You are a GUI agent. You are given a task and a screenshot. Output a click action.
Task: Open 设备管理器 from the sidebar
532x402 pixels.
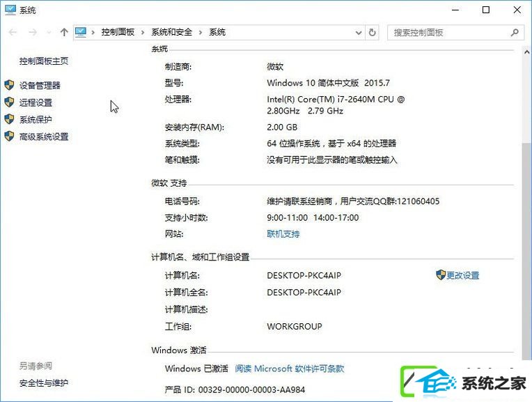pos(40,85)
